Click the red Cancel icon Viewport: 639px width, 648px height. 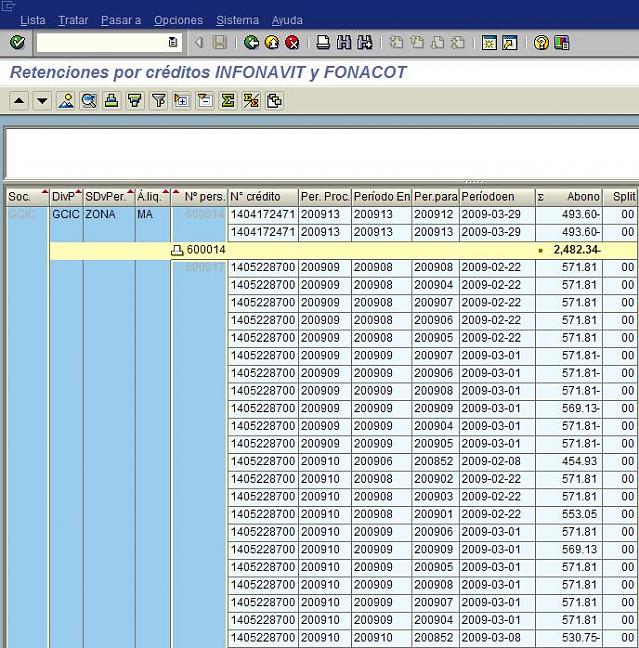click(x=292, y=43)
